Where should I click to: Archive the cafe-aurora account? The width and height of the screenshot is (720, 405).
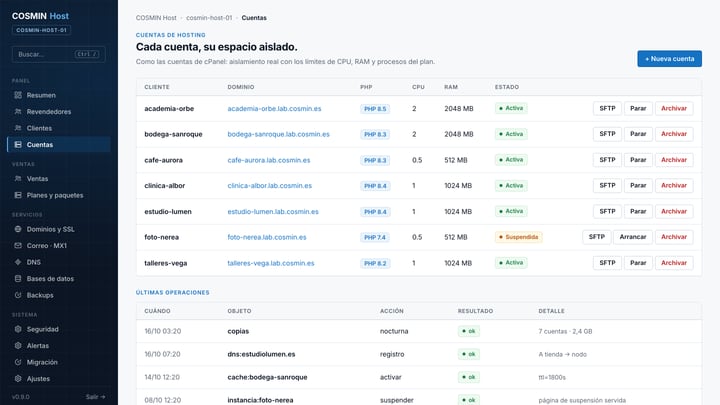click(x=674, y=160)
